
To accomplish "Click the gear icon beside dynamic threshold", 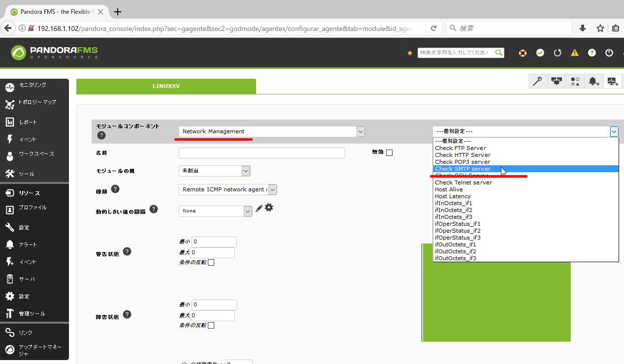I will pyautogui.click(x=269, y=208).
